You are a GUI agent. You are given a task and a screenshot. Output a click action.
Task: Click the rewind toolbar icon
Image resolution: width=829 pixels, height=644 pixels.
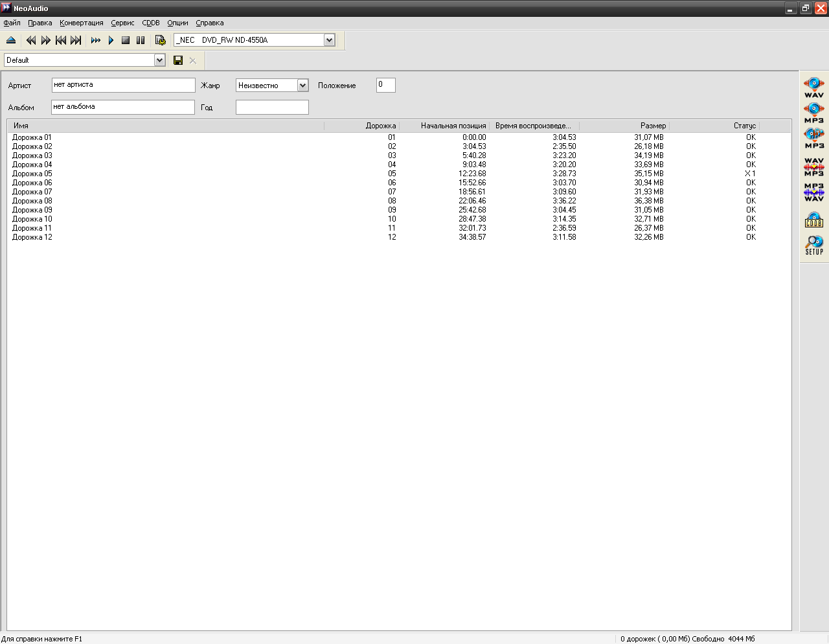tap(31, 40)
